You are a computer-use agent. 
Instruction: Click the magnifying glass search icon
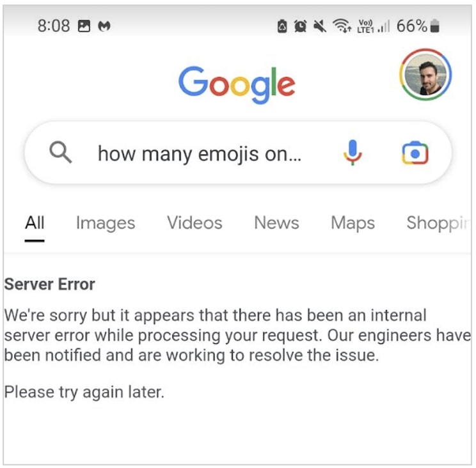click(61, 153)
